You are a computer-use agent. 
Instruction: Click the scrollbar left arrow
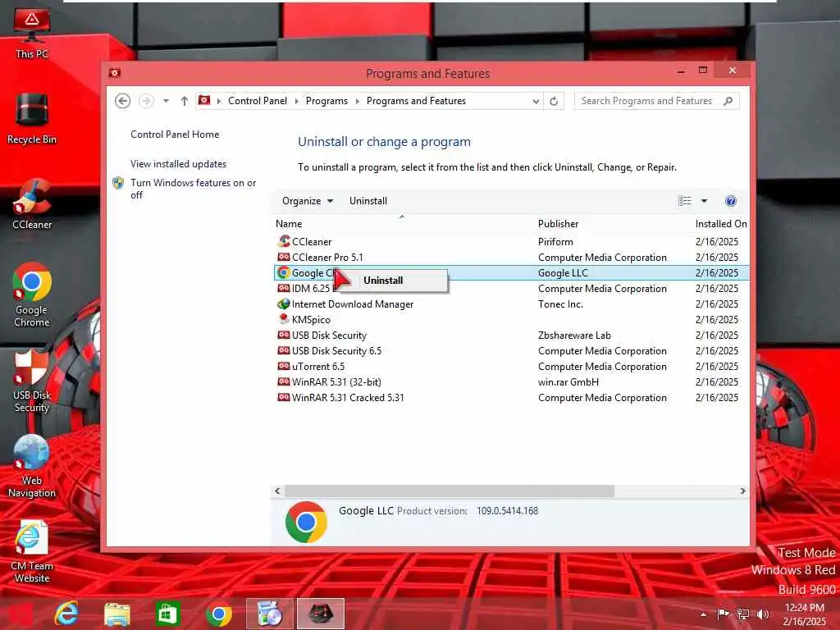pos(277,491)
